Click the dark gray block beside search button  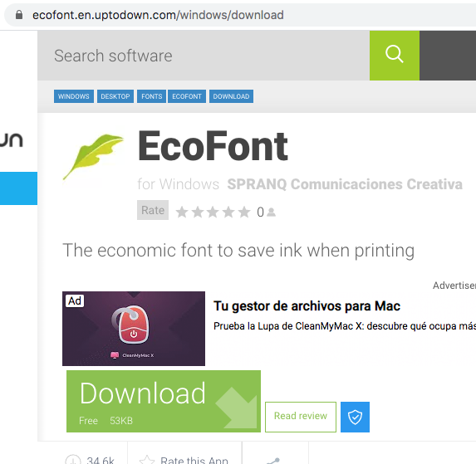448,56
